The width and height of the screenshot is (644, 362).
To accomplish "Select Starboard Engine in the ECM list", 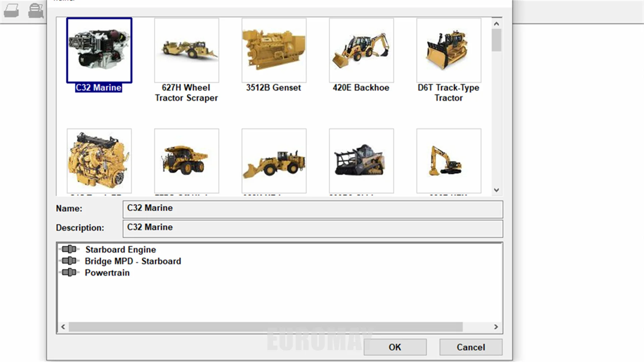I will (120, 250).
